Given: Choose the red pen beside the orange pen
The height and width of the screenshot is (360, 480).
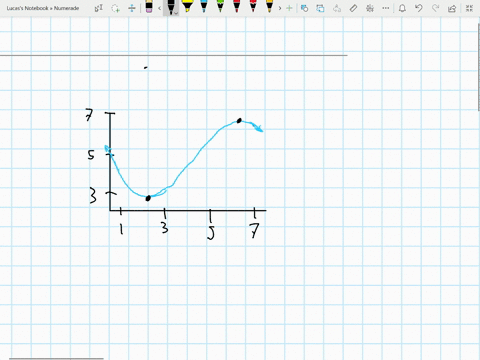Looking at the screenshot, I should 253,7.
